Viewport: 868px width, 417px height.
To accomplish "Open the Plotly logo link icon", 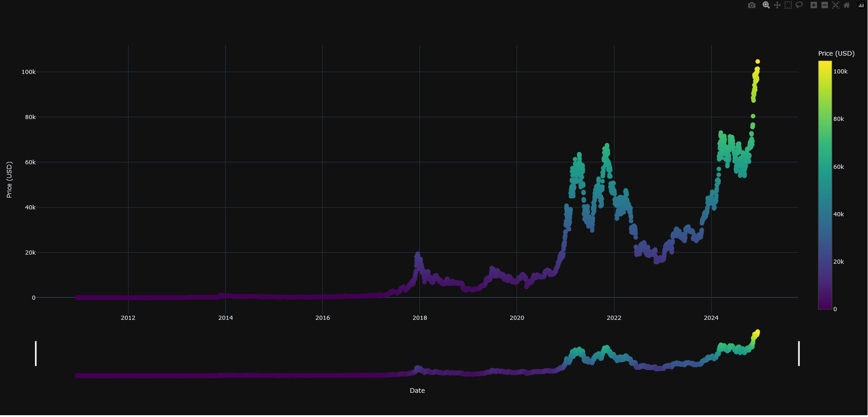I will [861, 5].
